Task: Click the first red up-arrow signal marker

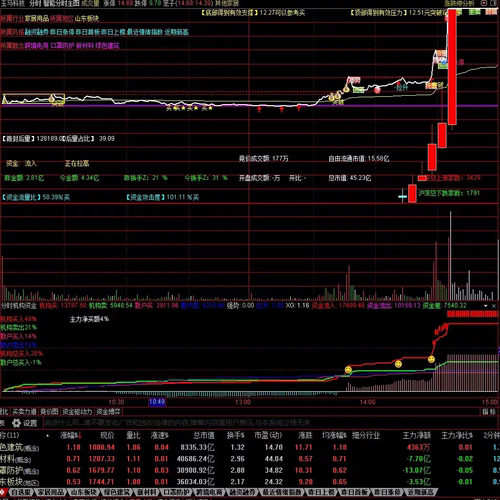Action: pyautogui.click(x=259, y=109)
